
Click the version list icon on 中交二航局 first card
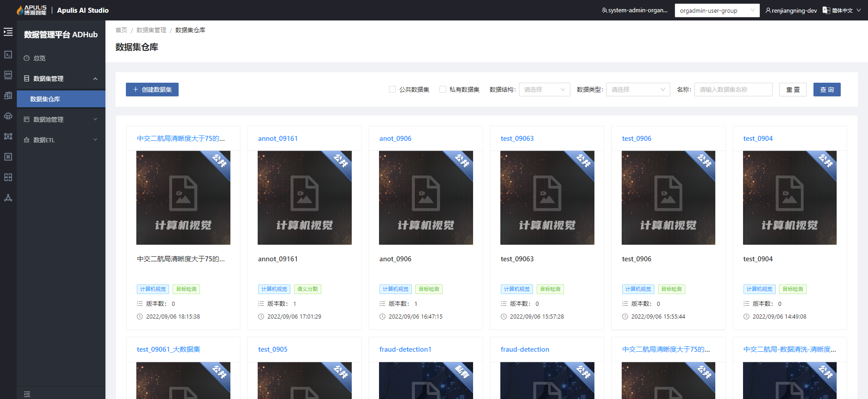[140, 304]
